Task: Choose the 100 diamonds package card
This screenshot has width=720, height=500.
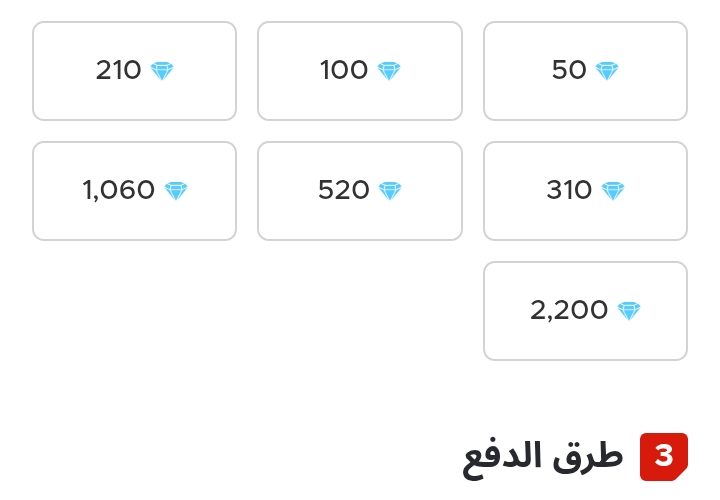Action: 360,71
